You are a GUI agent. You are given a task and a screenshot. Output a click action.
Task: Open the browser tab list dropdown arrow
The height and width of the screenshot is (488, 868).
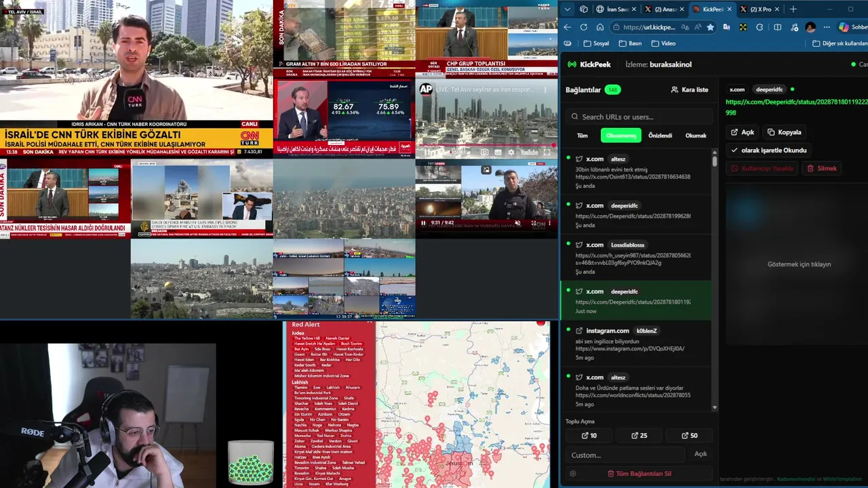[568, 9]
